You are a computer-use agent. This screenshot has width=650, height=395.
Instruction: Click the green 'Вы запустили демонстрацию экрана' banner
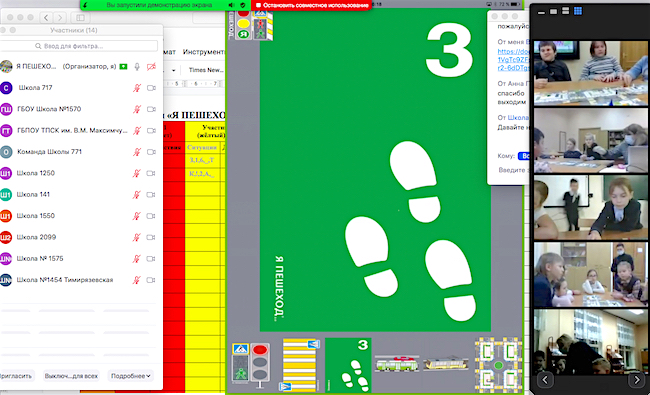tap(159, 5)
